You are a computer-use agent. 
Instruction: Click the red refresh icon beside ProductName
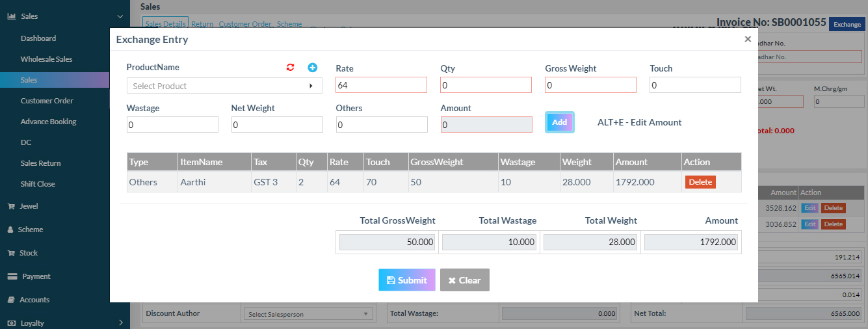pos(291,68)
